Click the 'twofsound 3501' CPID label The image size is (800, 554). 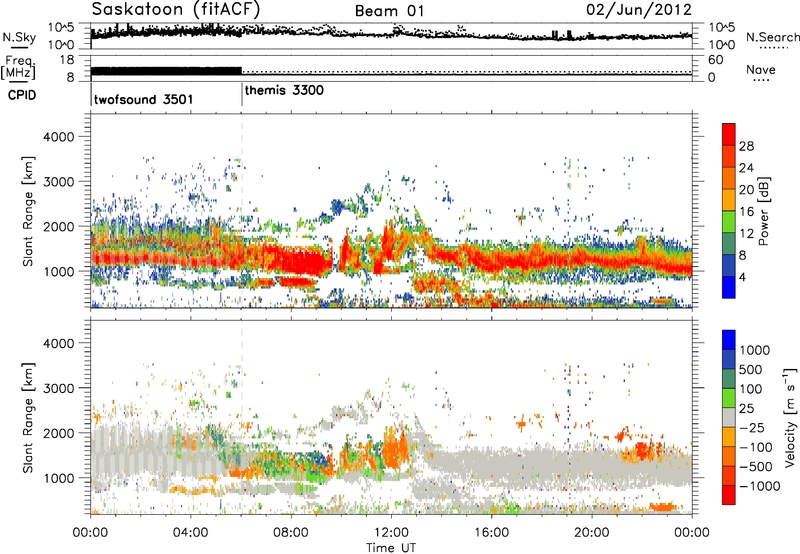(x=143, y=99)
